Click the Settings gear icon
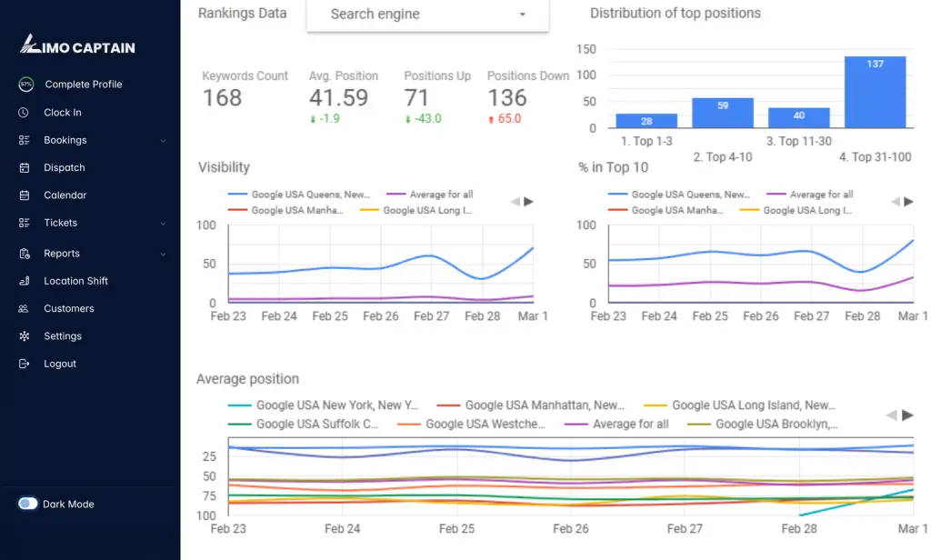This screenshot has height=560, width=931. 24,336
